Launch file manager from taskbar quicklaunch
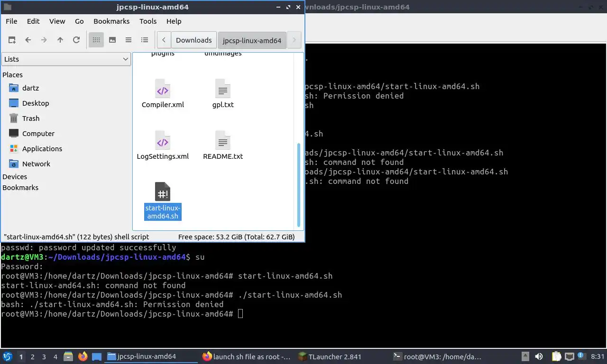Image resolution: width=607 pixels, height=364 pixels. pyautogui.click(x=68, y=356)
